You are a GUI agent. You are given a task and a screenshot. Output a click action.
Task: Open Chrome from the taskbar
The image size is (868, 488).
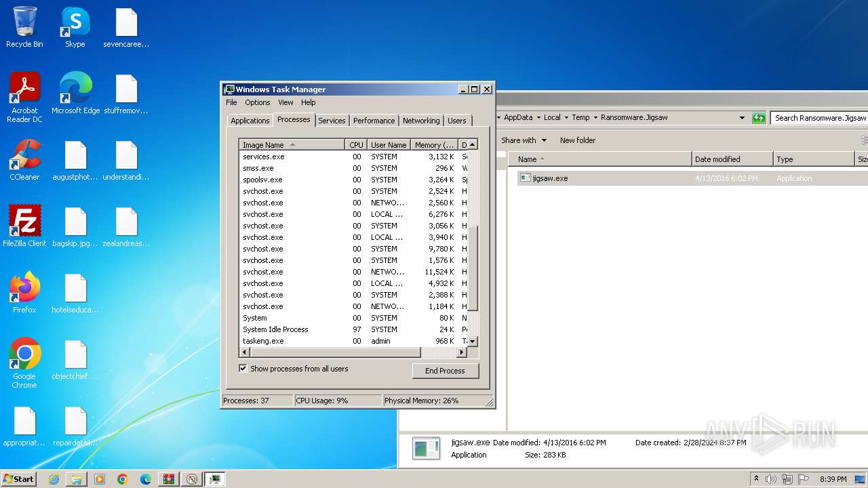(x=123, y=479)
